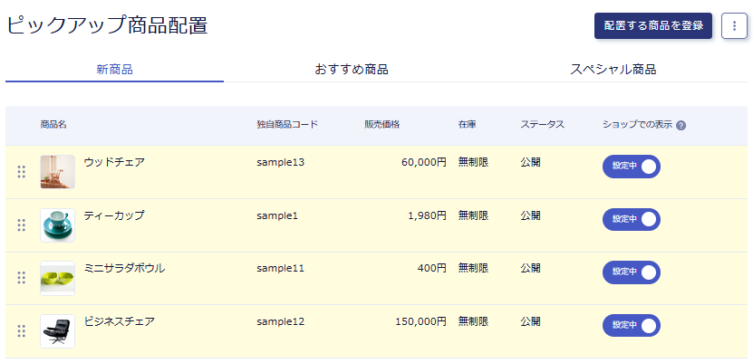Toggle shop display switch for ウッドチェア

pyautogui.click(x=632, y=166)
